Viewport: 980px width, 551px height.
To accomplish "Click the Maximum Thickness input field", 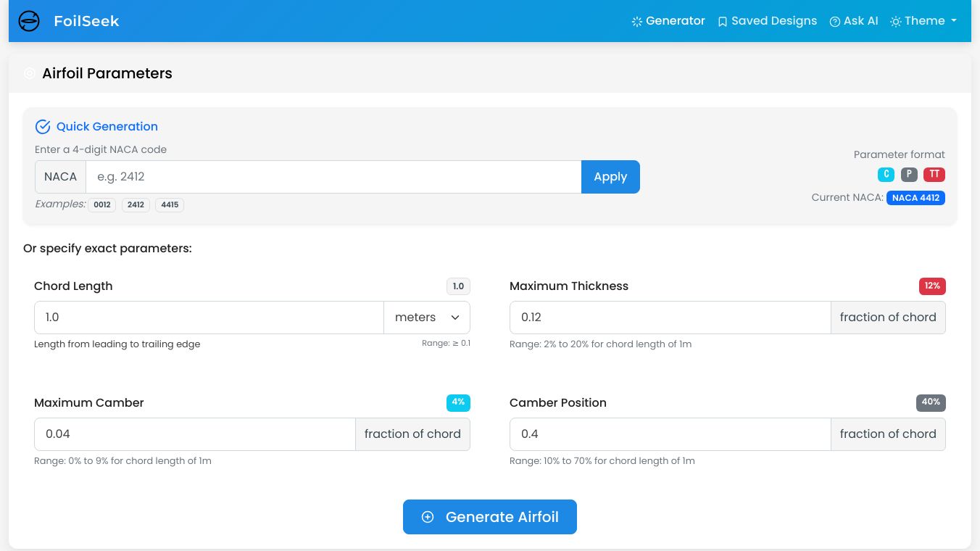I will click(x=670, y=318).
